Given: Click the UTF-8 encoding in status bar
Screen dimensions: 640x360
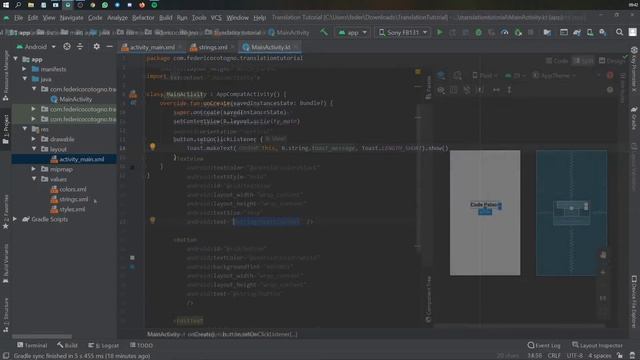Looking at the screenshot, I should (x=574, y=356).
